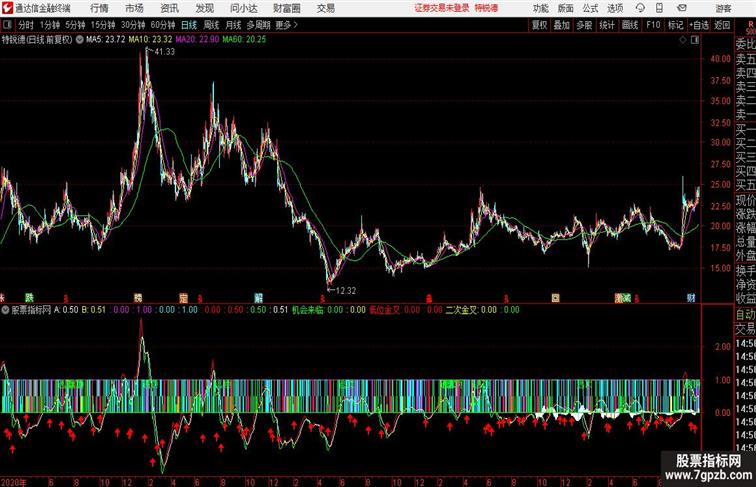Click the 二次金叉 indicator label

pyautogui.click(x=461, y=310)
